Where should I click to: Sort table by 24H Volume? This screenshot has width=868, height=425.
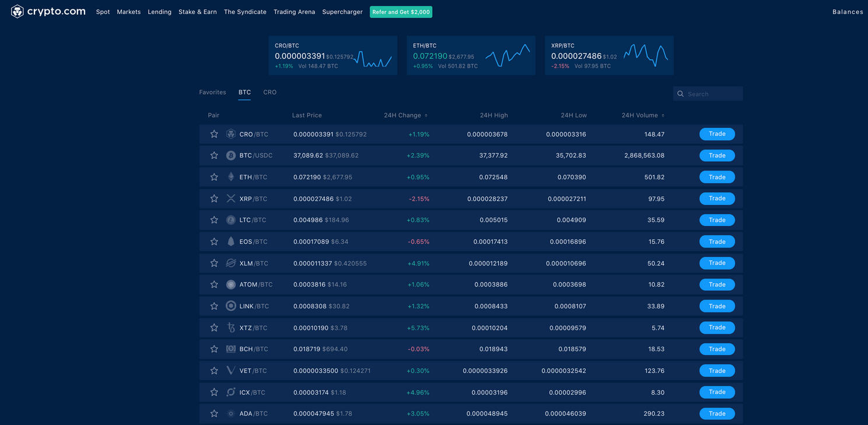pyautogui.click(x=643, y=116)
